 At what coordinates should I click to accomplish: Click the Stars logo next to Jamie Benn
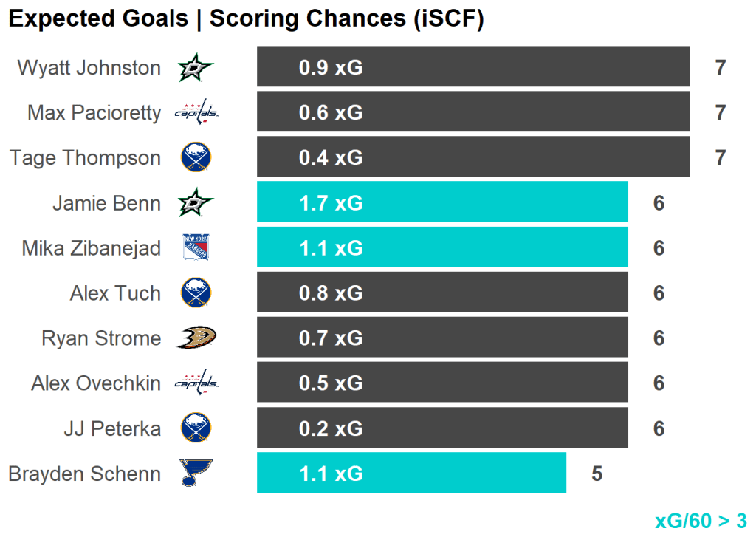[196, 203]
